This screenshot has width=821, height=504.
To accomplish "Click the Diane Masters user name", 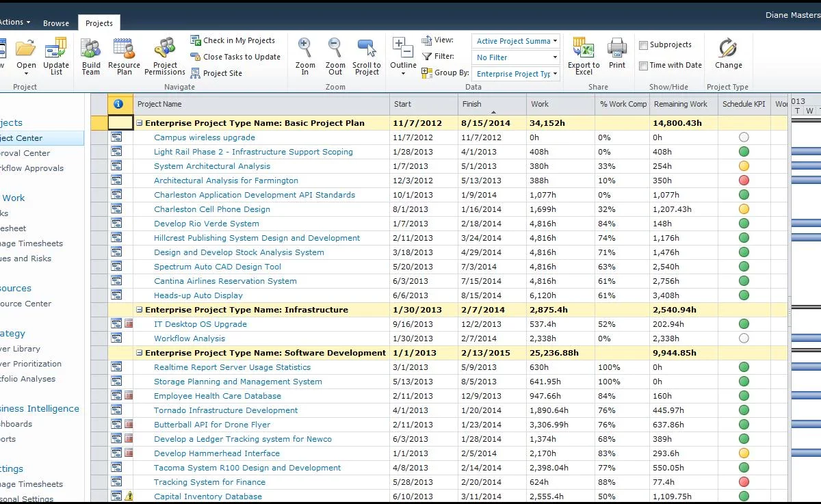I will (792, 14).
